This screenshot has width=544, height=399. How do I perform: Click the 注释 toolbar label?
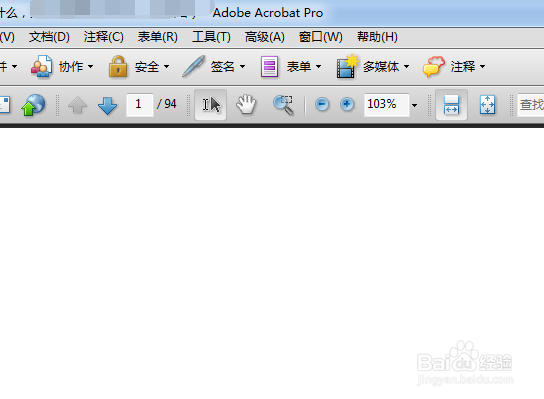click(x=463, y=66)
